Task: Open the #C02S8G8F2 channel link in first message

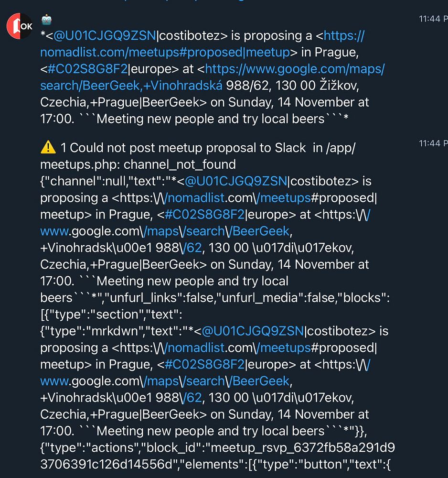Action: click(x=87, y=69)
